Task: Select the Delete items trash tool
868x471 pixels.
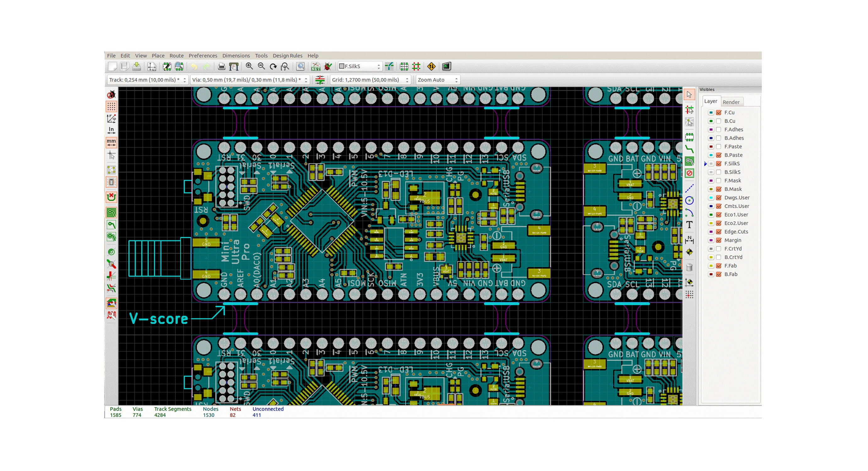Action: [690, 267]
